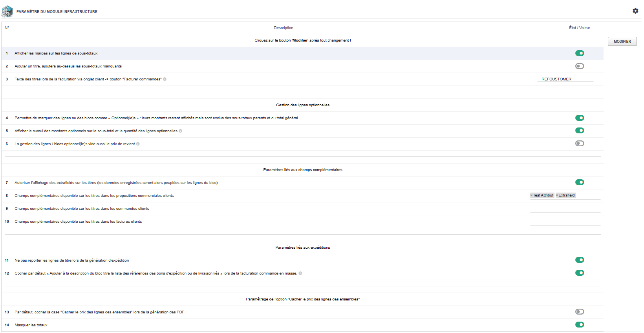The height and width of the screenshot is (333, 644).
Task: Toggle extrafields display on titles
Action: pyautogui.click(x=580, y=182)
